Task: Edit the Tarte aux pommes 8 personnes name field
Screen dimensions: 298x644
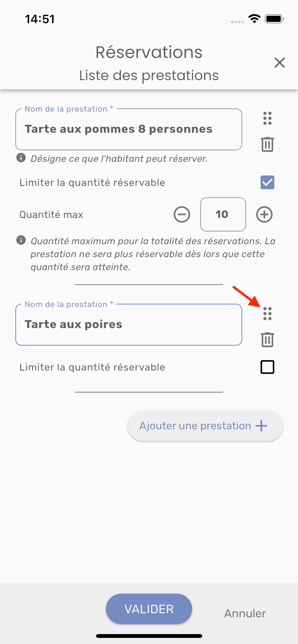Action: (x=129, y=129)
